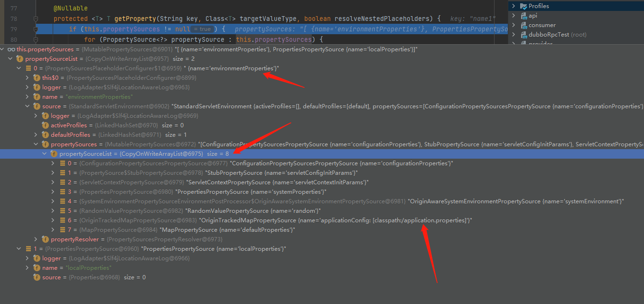Expand dubboRpcTest (root) Maven module
This screenshot has width=644, height=304.
513,35
